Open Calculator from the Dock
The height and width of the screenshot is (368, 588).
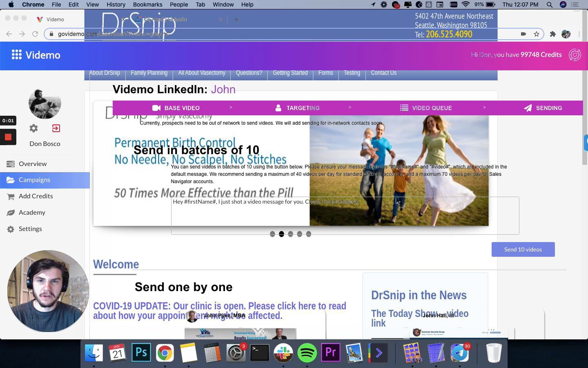pos(212,352)
